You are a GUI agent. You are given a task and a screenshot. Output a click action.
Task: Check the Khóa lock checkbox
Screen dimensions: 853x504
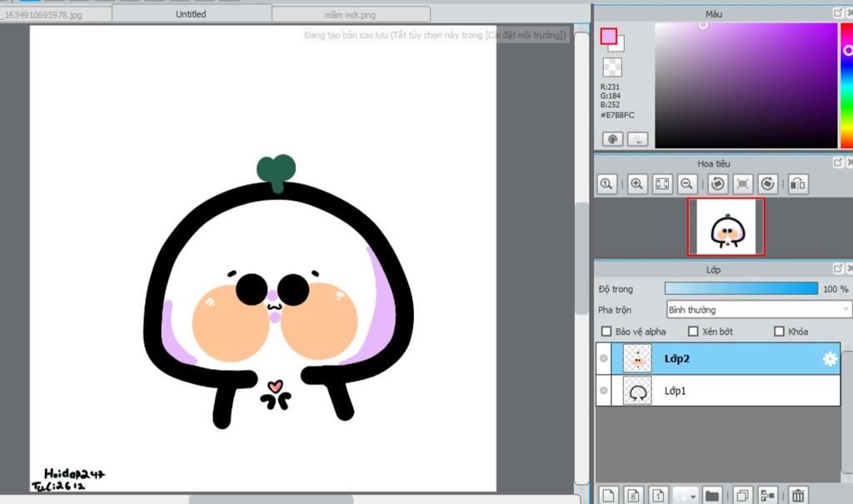coord(780,332)
